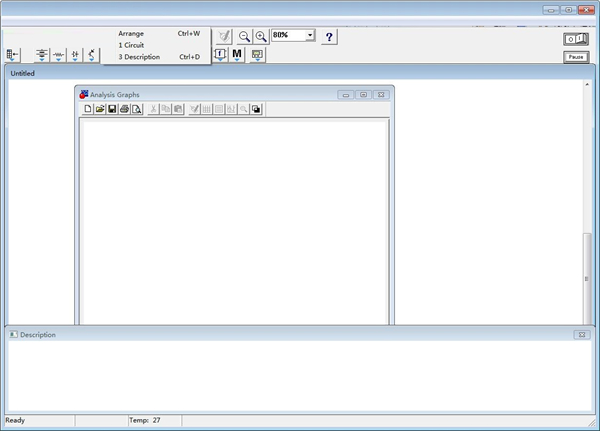Save graphs with the floppy disk icon
600x431 pixels.
pos(112,109)
